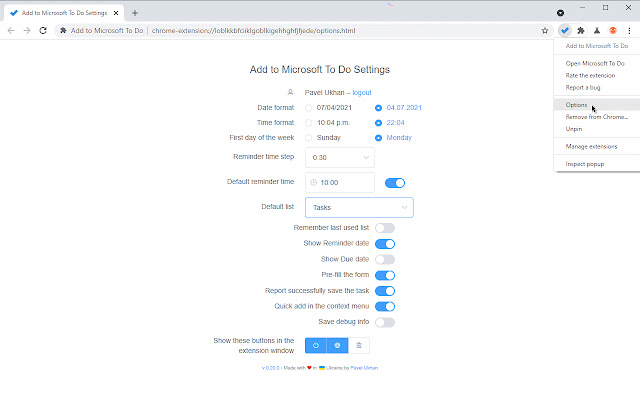Open the Reminder time step dropdown
The width and height of the screenshot is (640, 400).
pos(340,157)
